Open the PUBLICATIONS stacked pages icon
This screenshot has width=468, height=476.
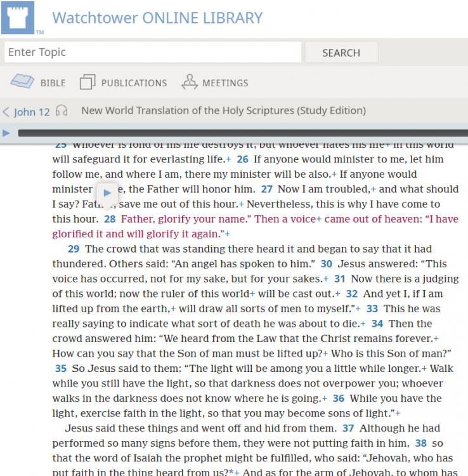88,82
